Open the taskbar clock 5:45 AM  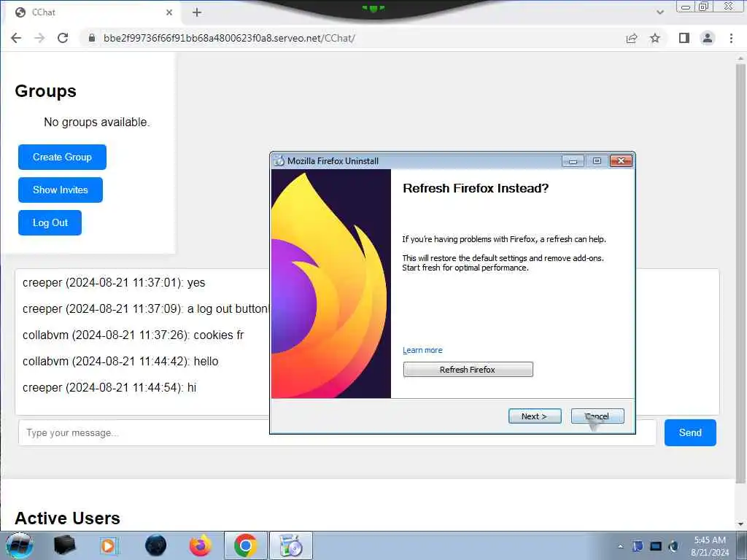point(710,546)
